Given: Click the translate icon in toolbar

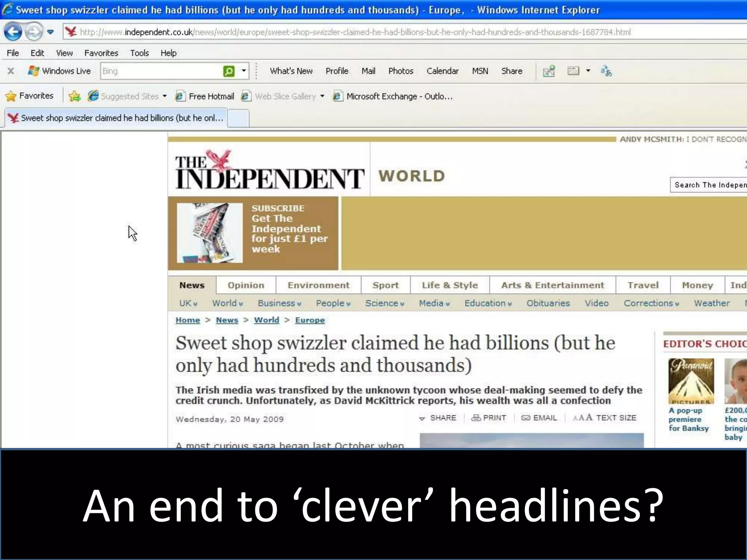Looking at the screenshot, I should [x=606, y=71].
